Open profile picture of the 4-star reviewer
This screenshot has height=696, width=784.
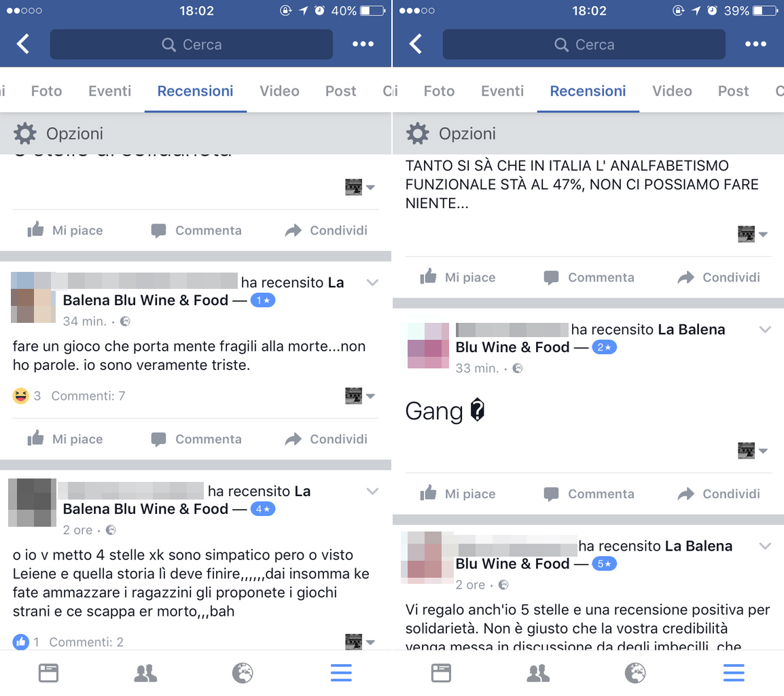pyautogui.click(x=33, y=502)
